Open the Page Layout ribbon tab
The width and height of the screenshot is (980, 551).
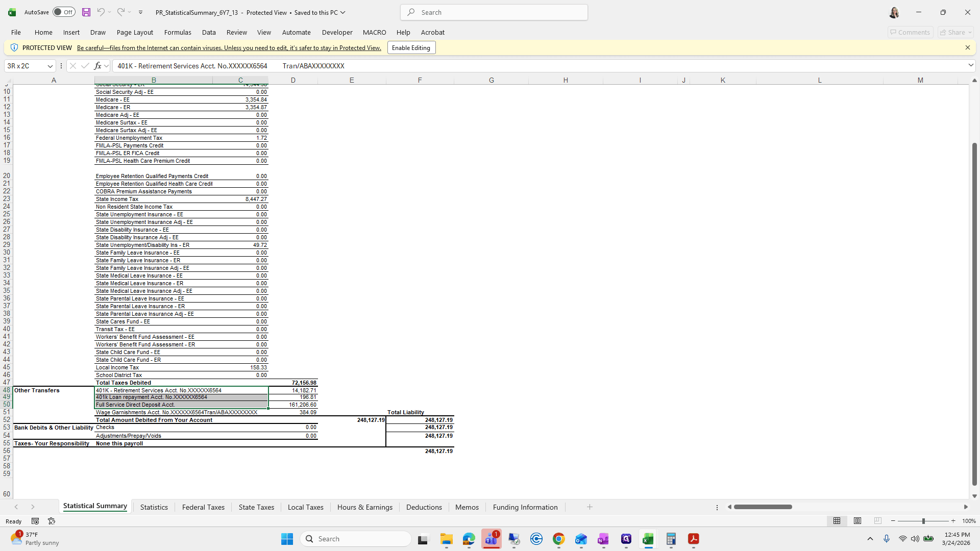[x=135, y=32]
